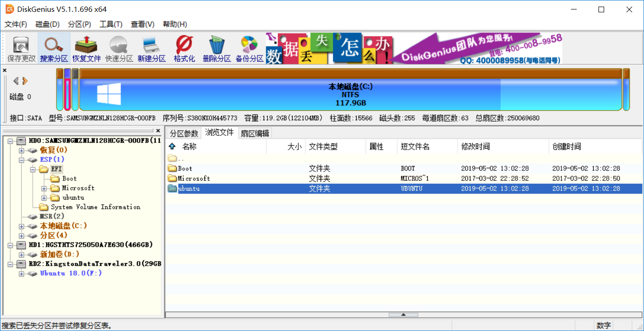Image resolution: width=644 pixels, height=331 pixels.
Task: Select the ubuntu folder icon in file list
Action: pyautogui.click(x=172, y=188)
